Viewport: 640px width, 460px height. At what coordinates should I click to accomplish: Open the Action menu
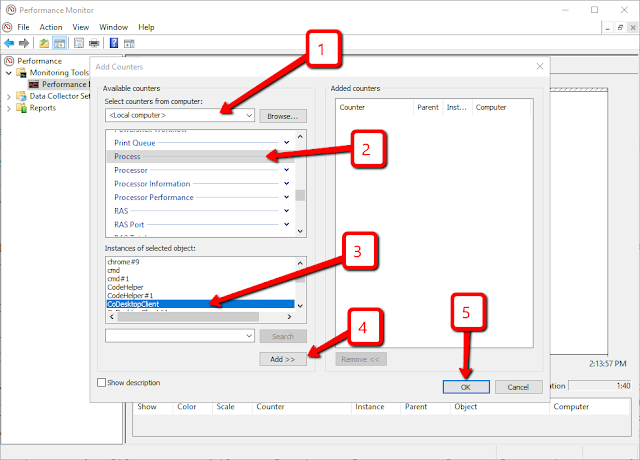coord(51,27)
